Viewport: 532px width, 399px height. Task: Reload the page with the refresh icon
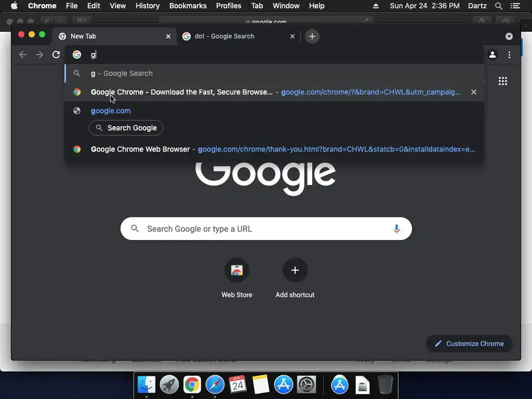pyautogui.click(x=56, y=55)
